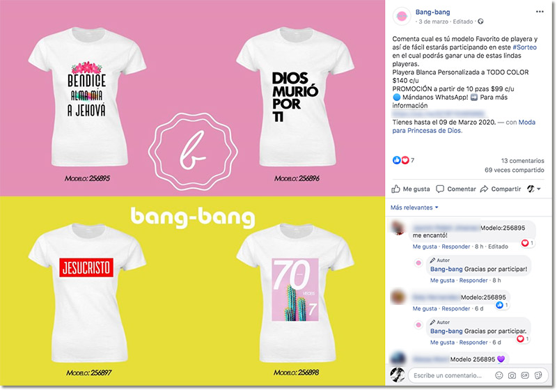The image size is (557, 392).
Task: Open the Bang-bang page name in post header
Action: point(432,11)
